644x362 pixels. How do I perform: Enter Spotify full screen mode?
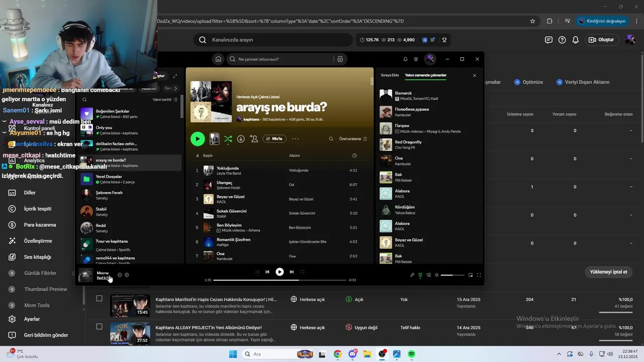click(x=479, y=275)
